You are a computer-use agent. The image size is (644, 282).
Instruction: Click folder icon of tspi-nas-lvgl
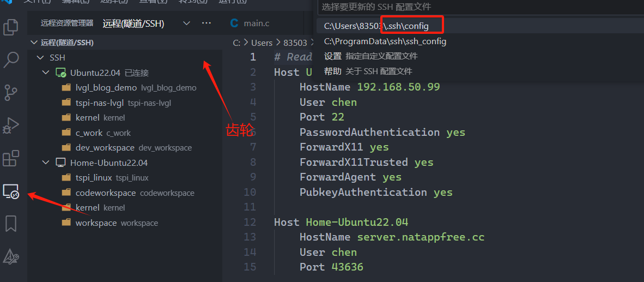[x=66, y=103]
